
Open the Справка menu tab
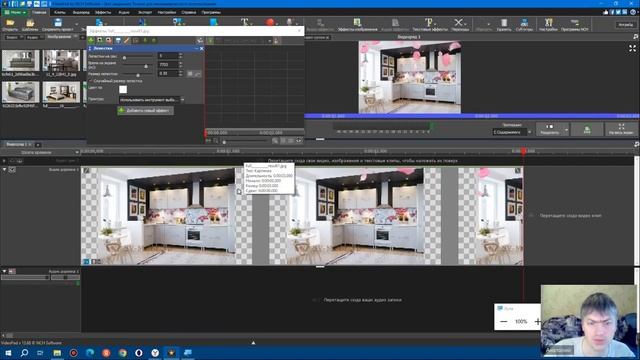tap(189, 12)
